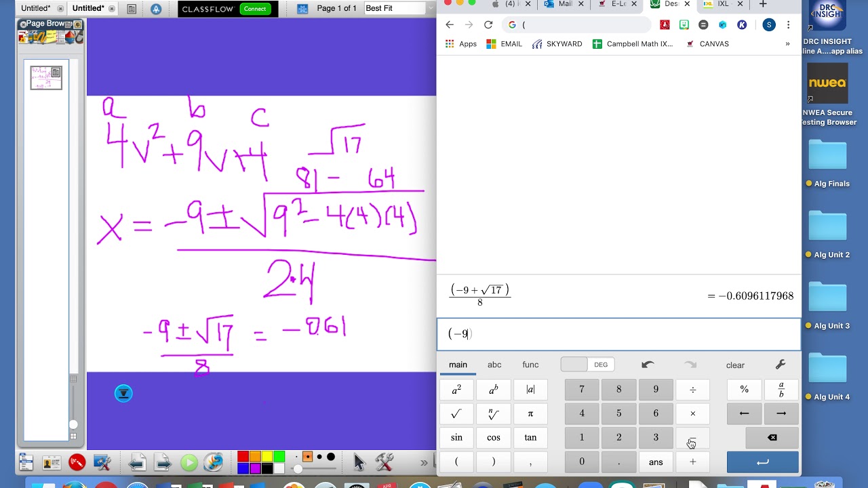Image resolution: width=868 pixels, height=488 pixels.
Task: Open the wrench and screwdriver tools icon
Action: 384,462
